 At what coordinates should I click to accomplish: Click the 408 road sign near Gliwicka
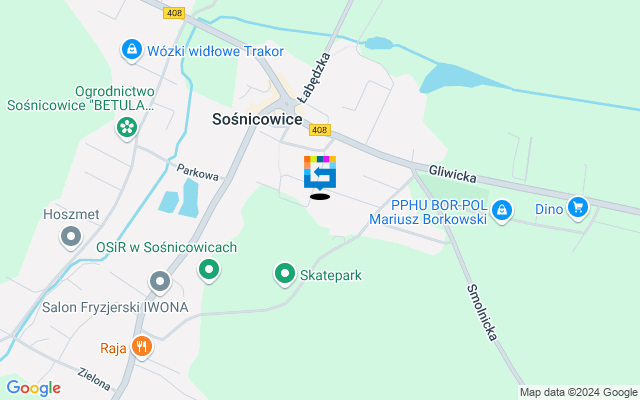coord(320,130)
